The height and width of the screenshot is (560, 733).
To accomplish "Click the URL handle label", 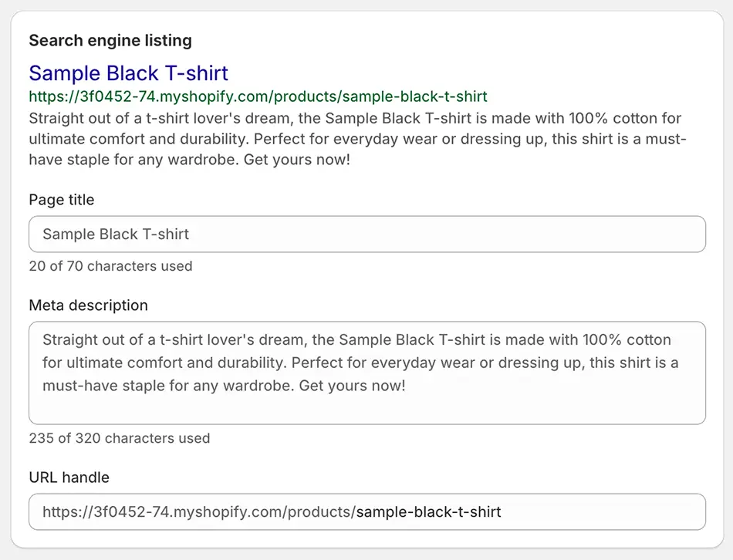I will coord(69,477).
